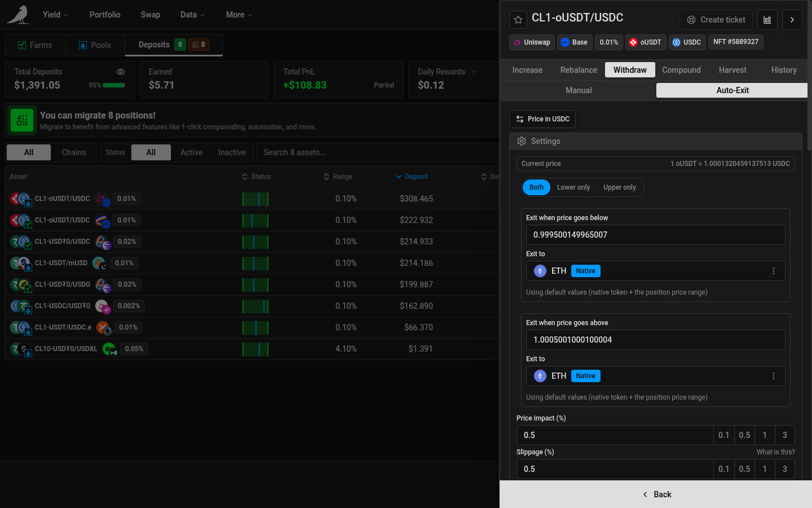Click the green migrate positions icon
The image size is (812, 508).
[x=22, y=120]
